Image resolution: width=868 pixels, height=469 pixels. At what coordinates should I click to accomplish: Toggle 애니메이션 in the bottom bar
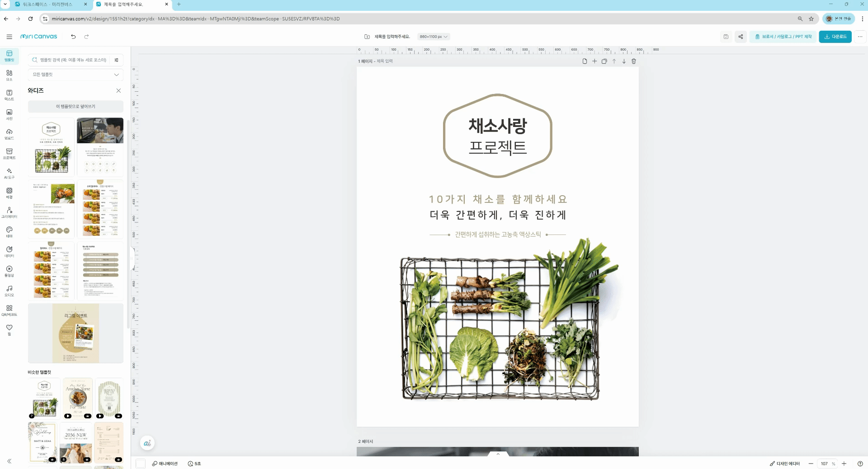pyautogui.click(x=165, y=463)
